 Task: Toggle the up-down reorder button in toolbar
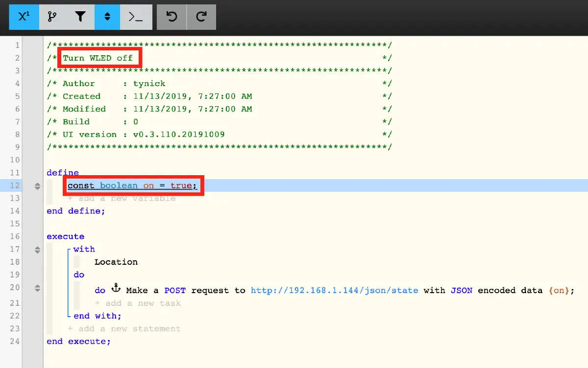pyautogui.click(x=107, y=17)
